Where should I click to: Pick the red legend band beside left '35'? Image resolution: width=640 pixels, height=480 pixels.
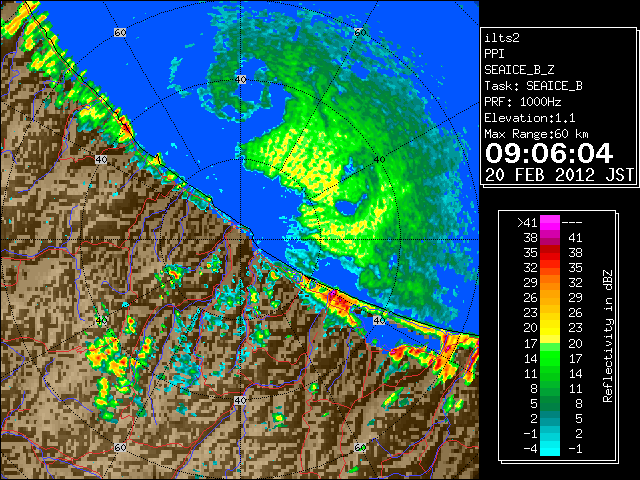click(550, 253)
